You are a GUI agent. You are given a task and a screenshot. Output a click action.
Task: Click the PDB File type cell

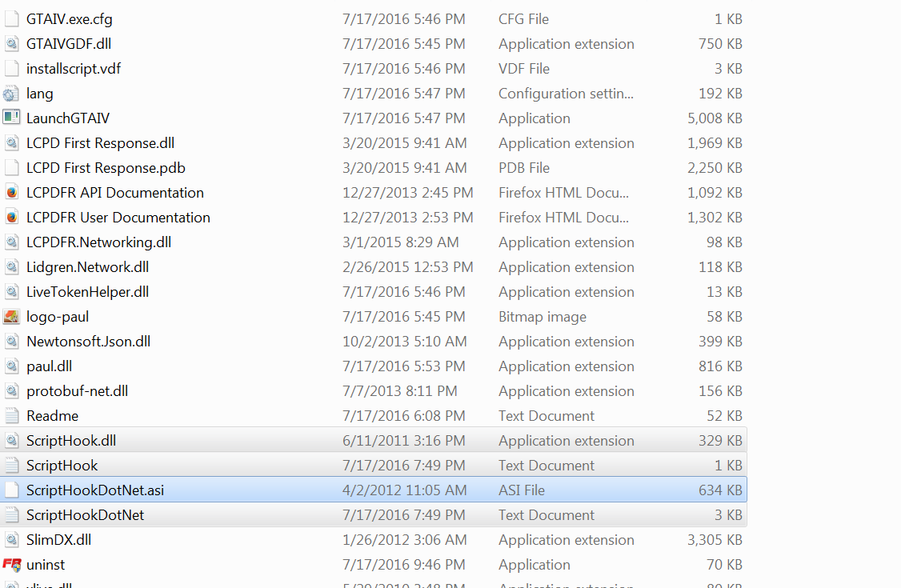pyautogui.click(x=524, y=168)
